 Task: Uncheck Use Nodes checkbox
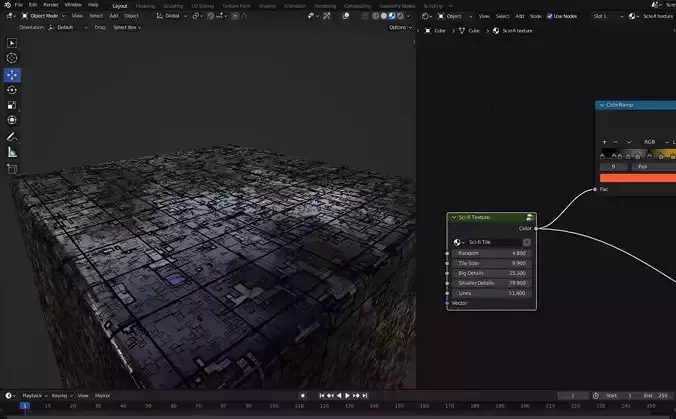pyautogui.click(x=550, y=16)
